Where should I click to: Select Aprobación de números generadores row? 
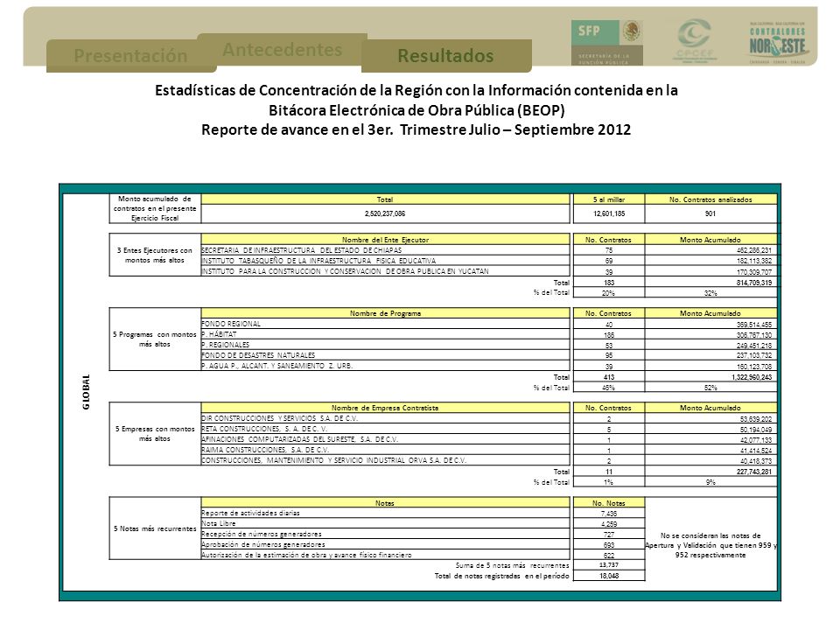point(385,544)
